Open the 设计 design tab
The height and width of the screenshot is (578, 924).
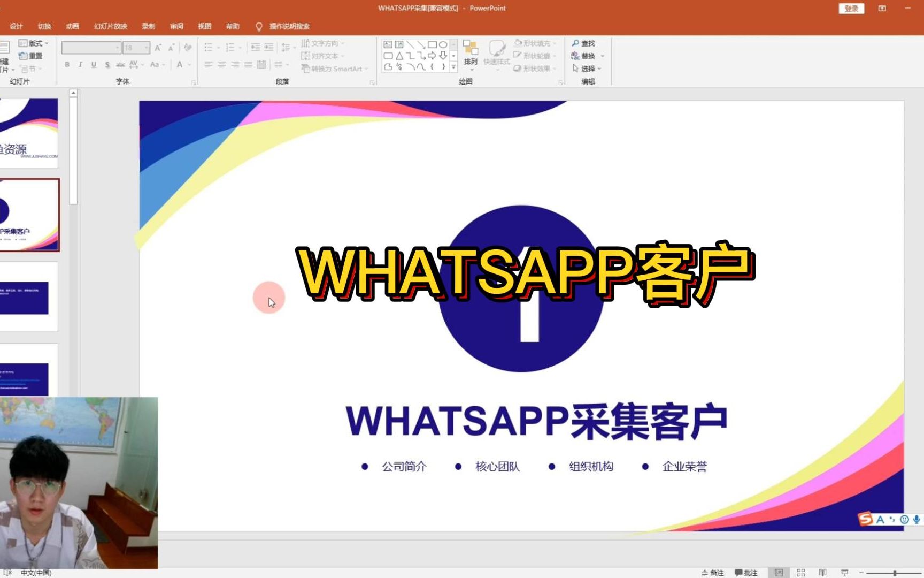coord(16,26)
